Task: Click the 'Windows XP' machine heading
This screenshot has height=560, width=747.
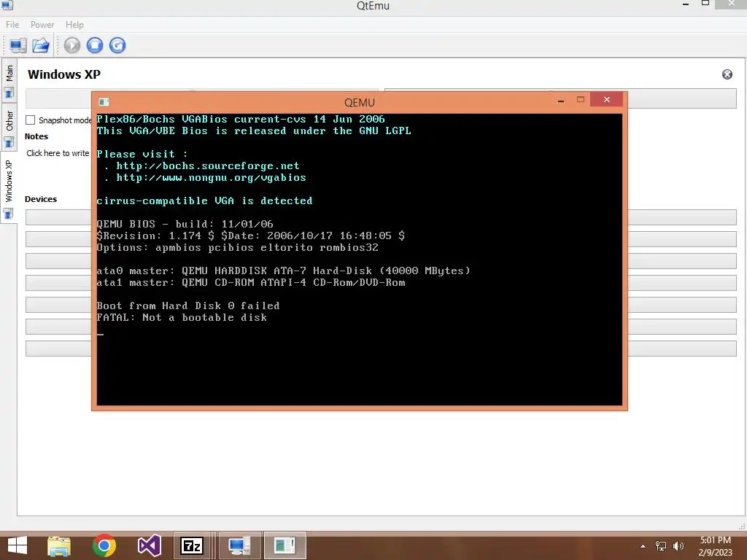Action: [64, 75]
